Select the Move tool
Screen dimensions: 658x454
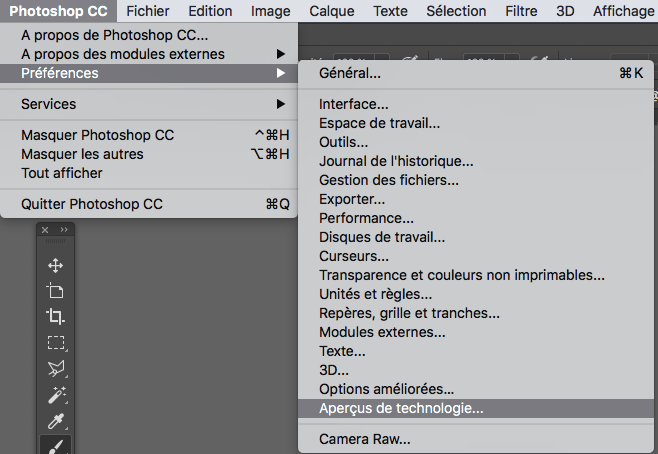(55, 266)
